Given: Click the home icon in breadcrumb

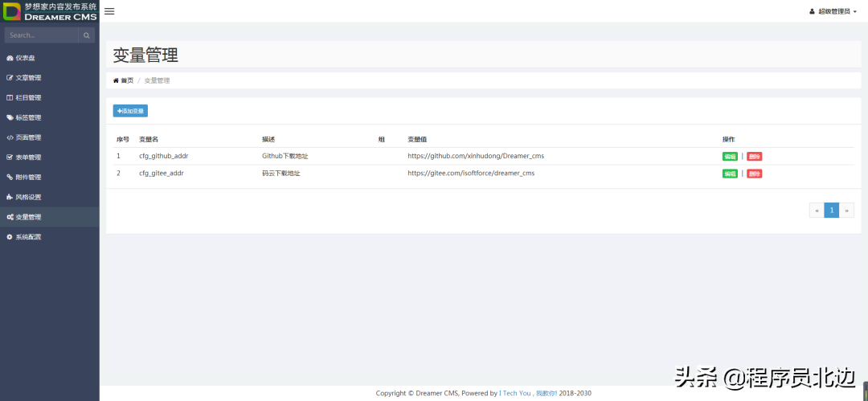Looking at the screenshot, I should coord(116,80).
